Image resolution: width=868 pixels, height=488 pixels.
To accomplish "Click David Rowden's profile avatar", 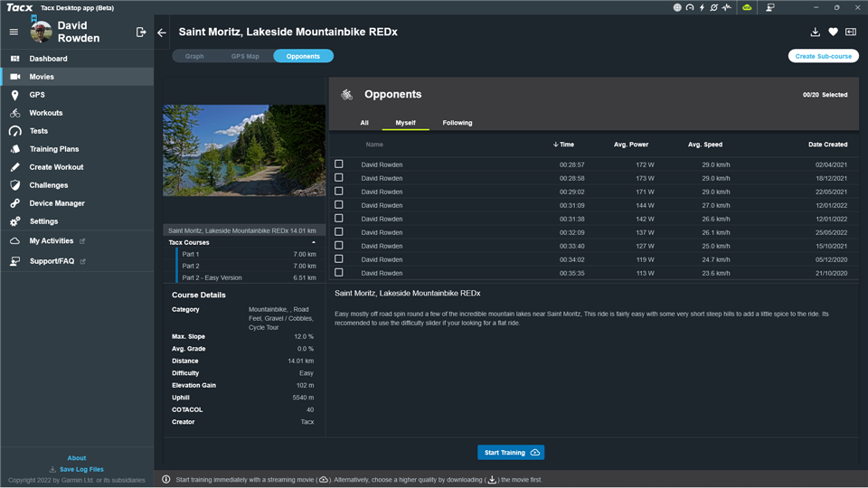I will pos(41,32).
